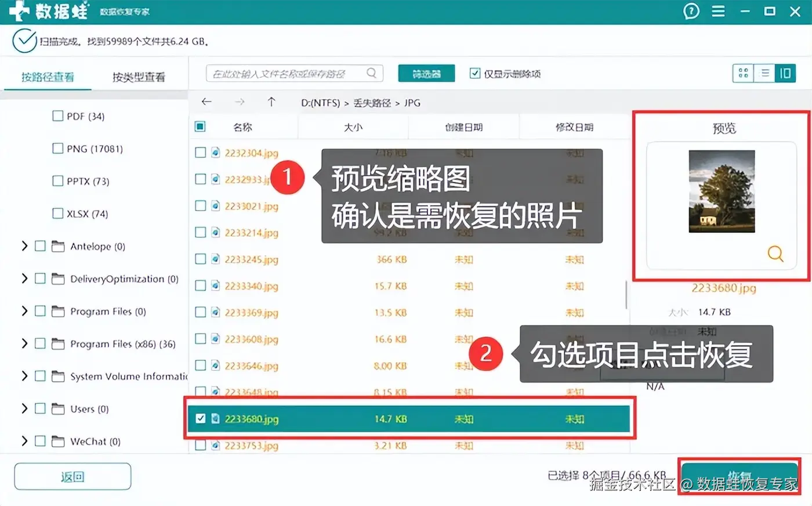Image resolution: width=812 pixels, height=506 pixels.
Task: Switch to the 按路径查看 tab
Action: [x=48, y=77]
